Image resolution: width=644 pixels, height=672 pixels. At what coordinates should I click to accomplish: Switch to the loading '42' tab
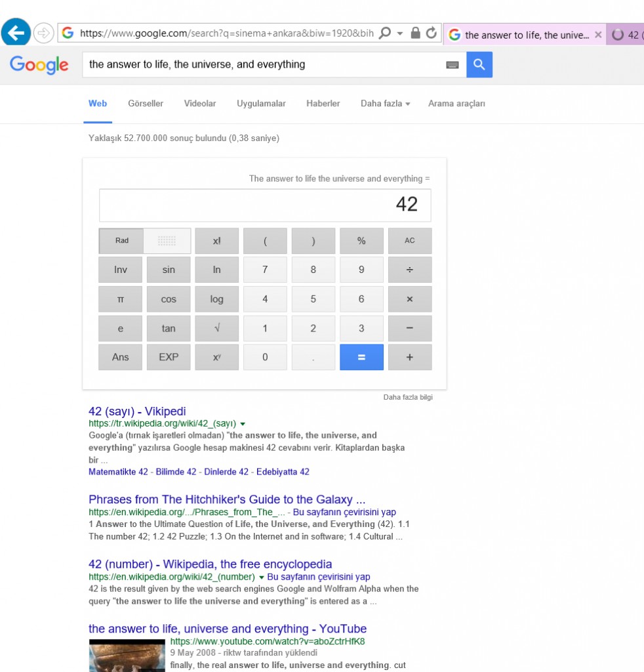[x=626, y=35]
